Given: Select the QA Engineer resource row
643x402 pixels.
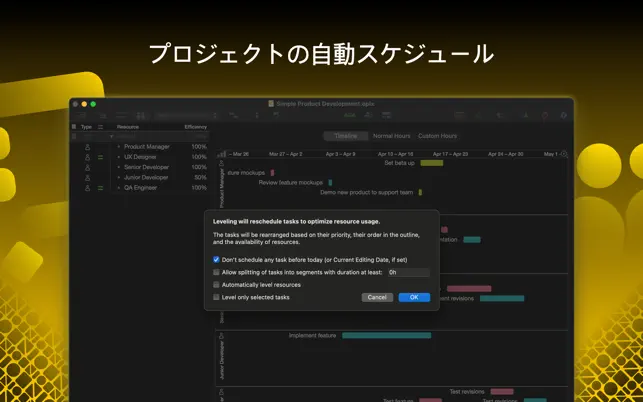Looking at the screenshot, I should click(139, 188).
